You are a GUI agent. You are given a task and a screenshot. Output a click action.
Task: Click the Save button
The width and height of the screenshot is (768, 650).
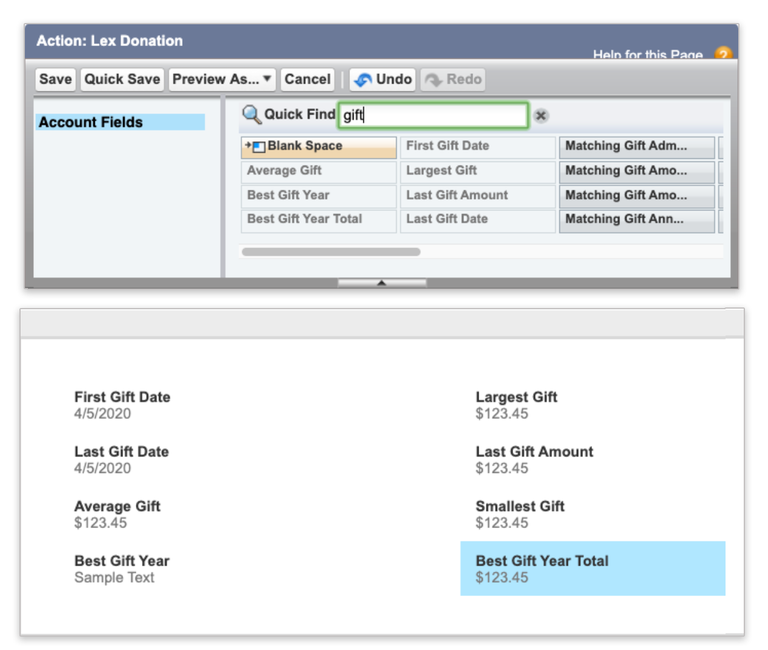[55, 79]
